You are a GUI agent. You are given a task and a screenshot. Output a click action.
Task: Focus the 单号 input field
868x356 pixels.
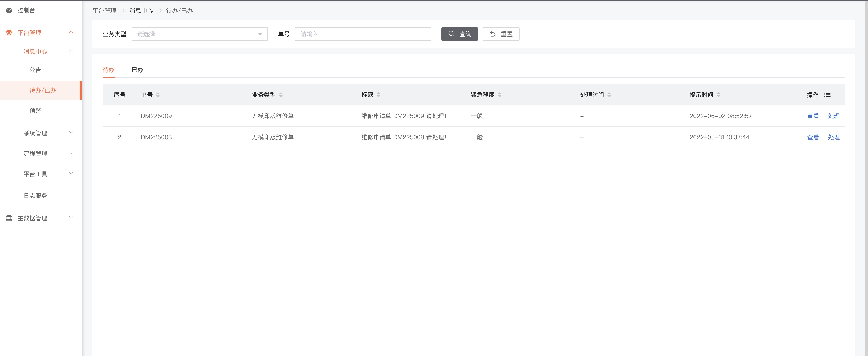tap(363, 34)
